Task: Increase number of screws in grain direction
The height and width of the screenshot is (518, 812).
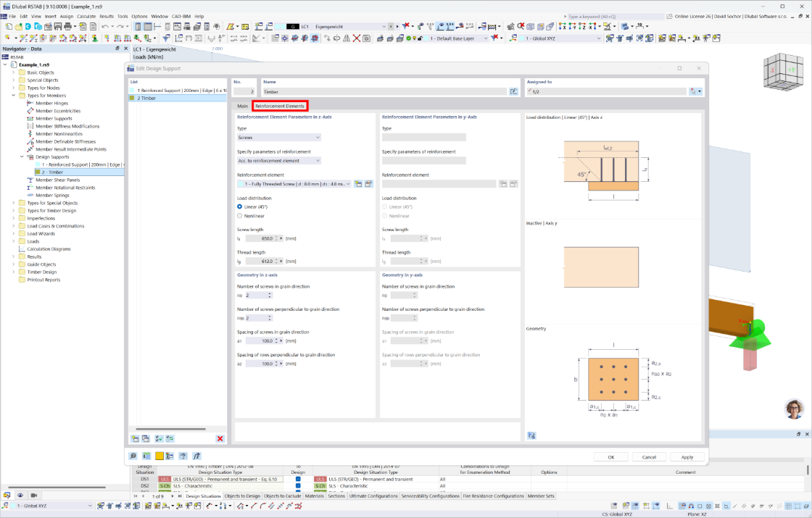Action: point(269,293)
